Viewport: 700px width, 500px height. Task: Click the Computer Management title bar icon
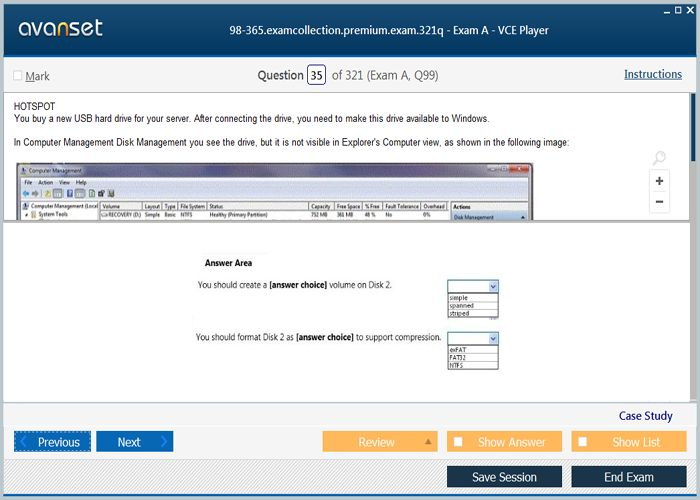pyautogui.click(x=24, y=170)
